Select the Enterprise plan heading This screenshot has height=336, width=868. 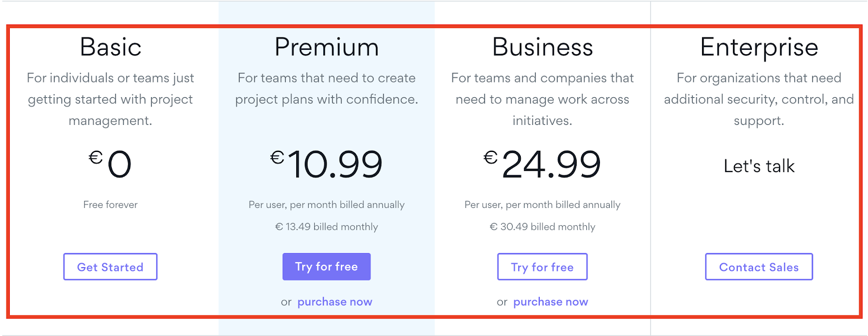point(759,48)
